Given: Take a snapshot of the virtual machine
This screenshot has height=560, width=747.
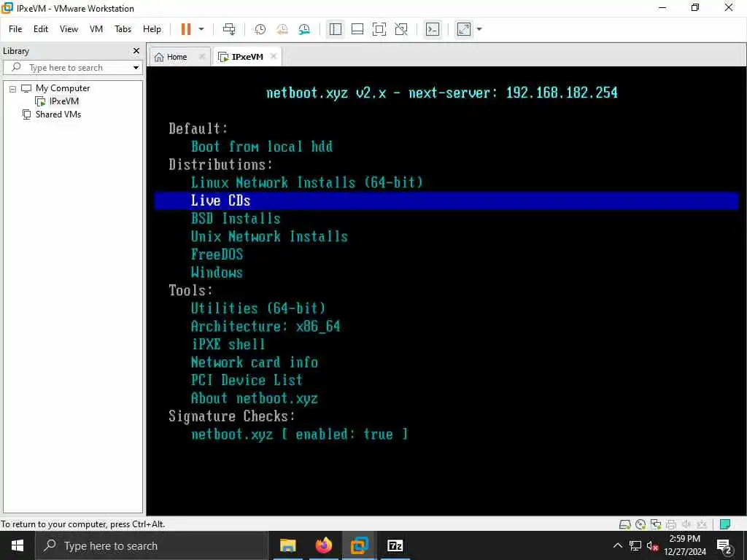Looking at the screenshot, I should click(260, 29).
